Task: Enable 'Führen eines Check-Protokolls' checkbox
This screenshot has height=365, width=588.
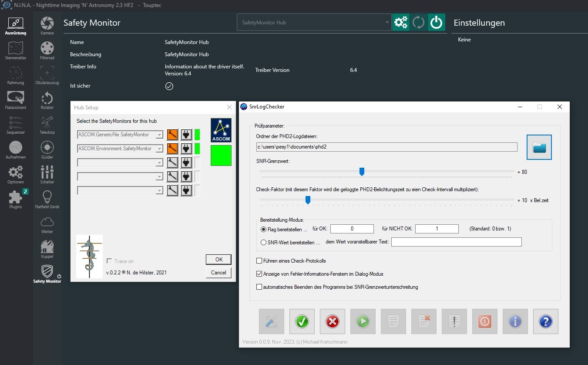Action: pyautogui.click(x=259, y=261)
